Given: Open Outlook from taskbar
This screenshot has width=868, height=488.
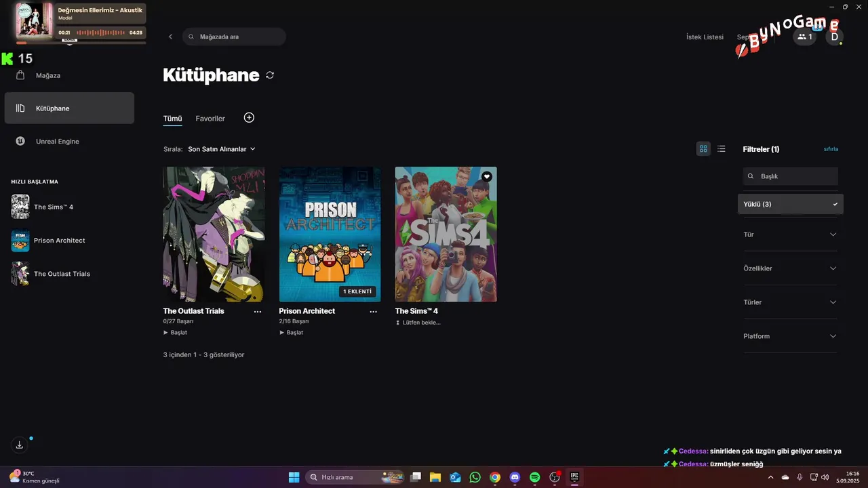Looking at the screenshot, I should (x=455, y=477).
